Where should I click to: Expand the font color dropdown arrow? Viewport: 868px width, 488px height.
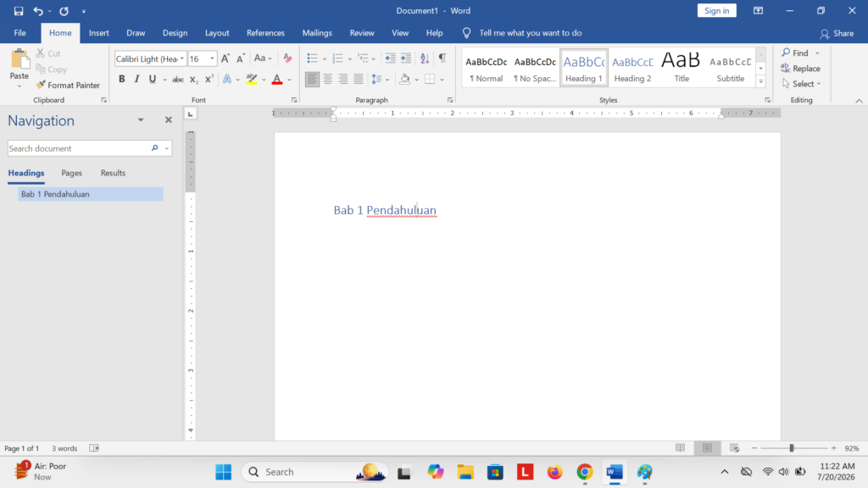coord(289,80)
